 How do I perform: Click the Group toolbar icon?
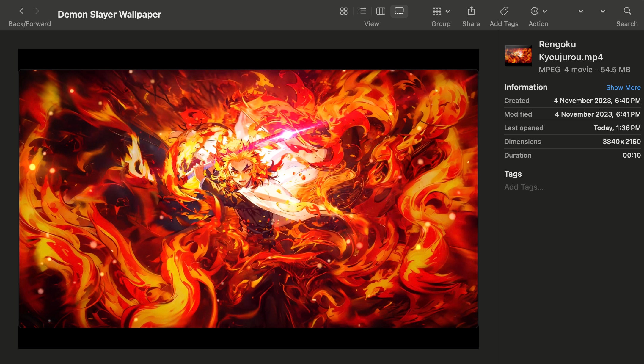pos(437,11)
